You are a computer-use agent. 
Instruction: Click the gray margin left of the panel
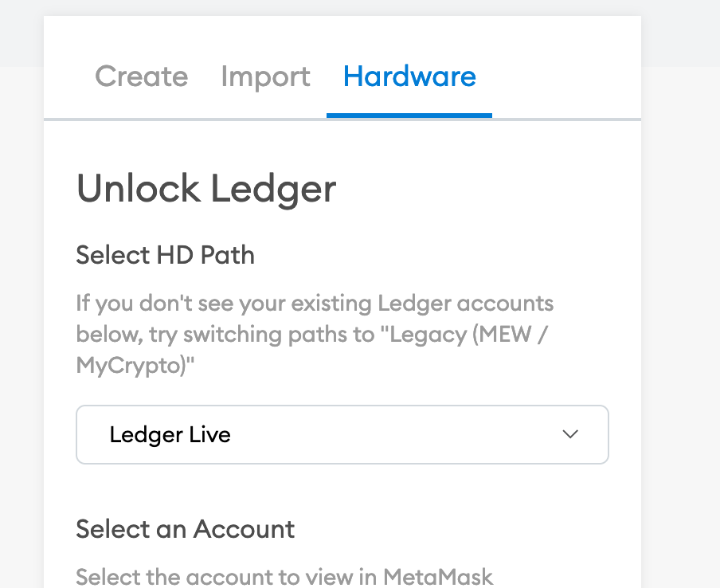(22, 319)
